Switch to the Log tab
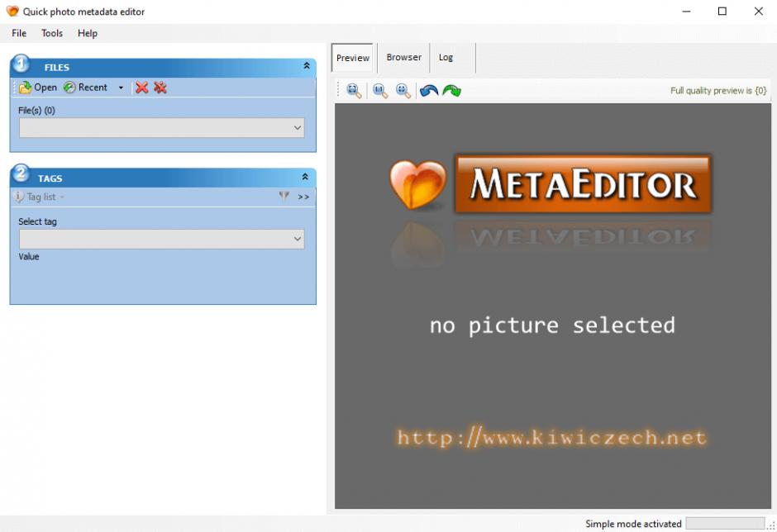777x532 pixels. tap(446, 58)
